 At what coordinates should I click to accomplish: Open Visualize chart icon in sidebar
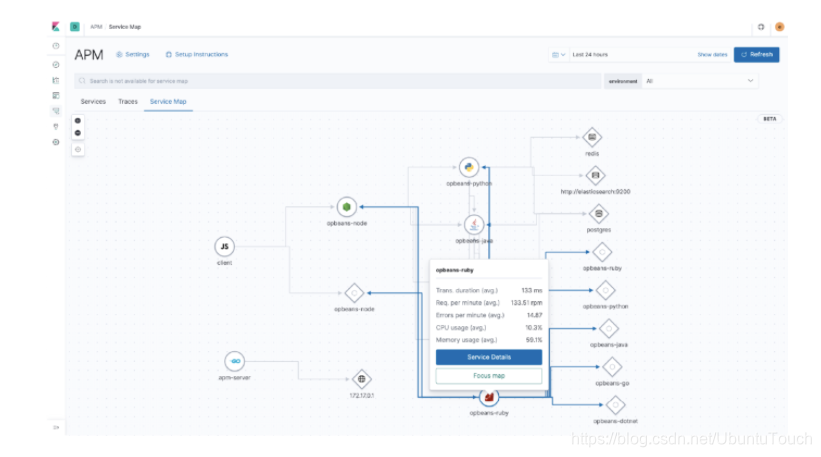56,80
